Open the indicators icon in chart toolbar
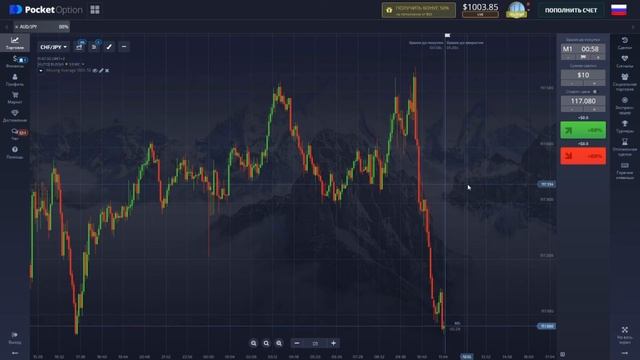The image size is (640, 360). (x=94, y=47)
